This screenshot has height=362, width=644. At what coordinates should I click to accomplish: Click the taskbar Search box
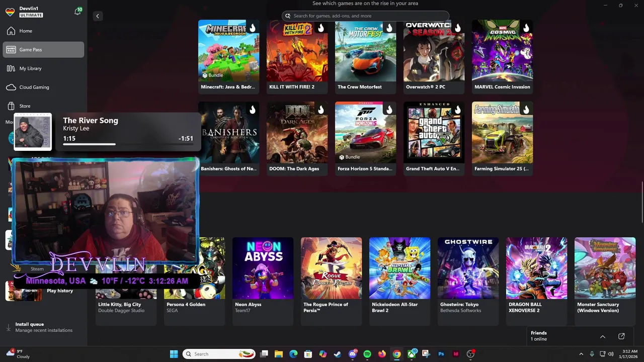[x=219, y=354]
